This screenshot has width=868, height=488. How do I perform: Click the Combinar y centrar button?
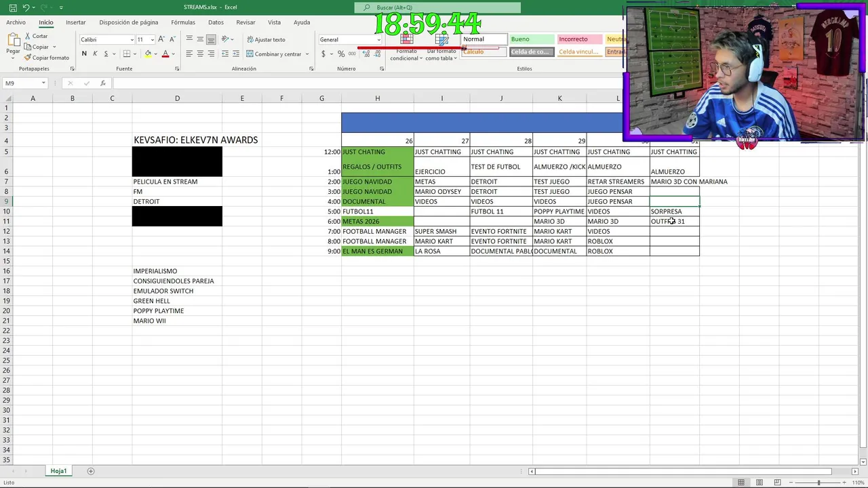point(274,54)
